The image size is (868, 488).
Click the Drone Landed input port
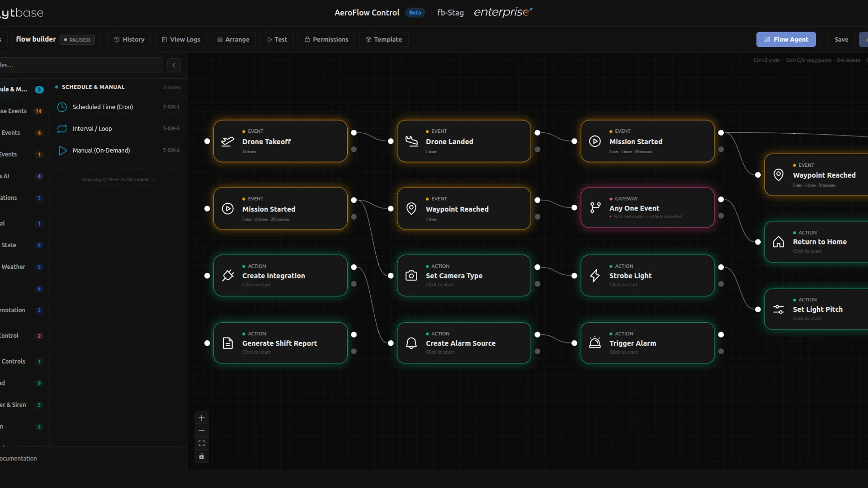pos(391,141)
